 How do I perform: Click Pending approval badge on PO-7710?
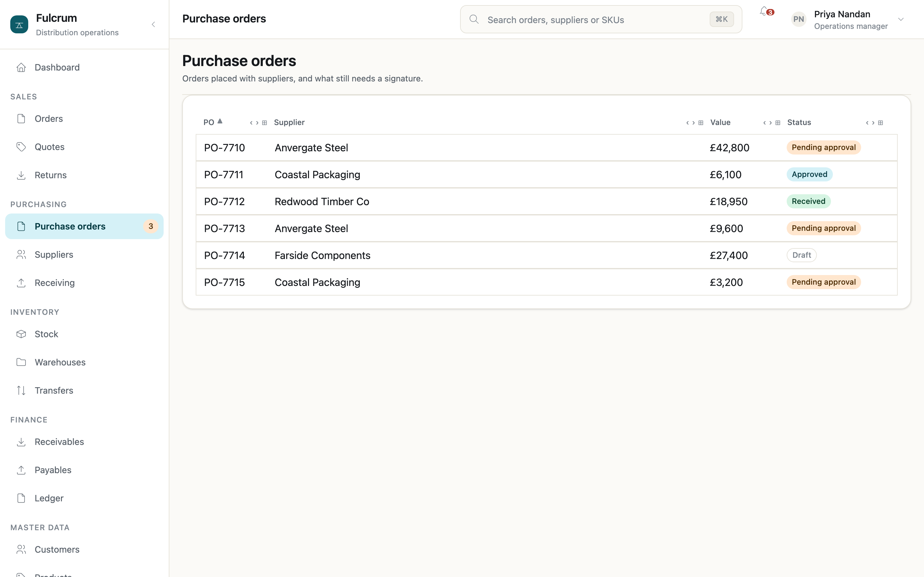(x=824, y=147)
